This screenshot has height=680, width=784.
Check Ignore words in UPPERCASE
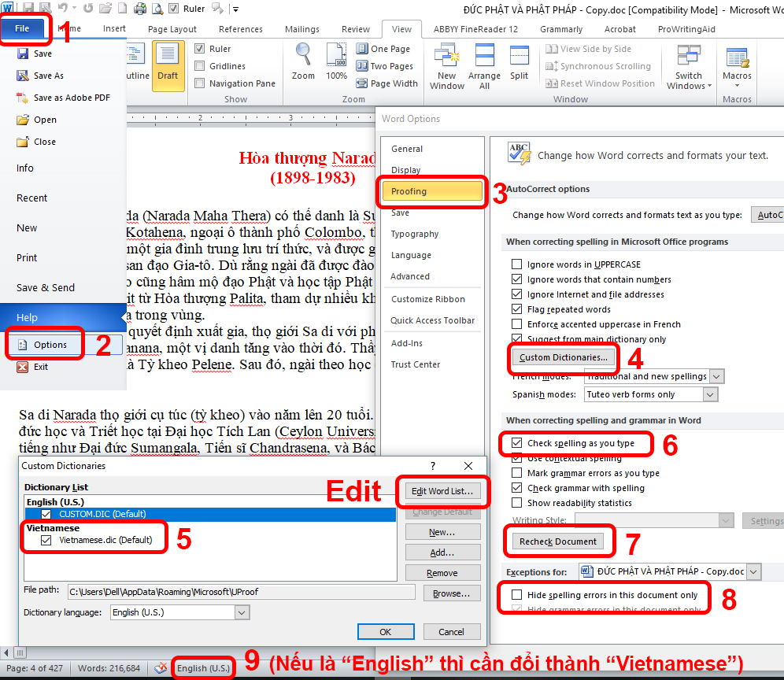[517, 264]
